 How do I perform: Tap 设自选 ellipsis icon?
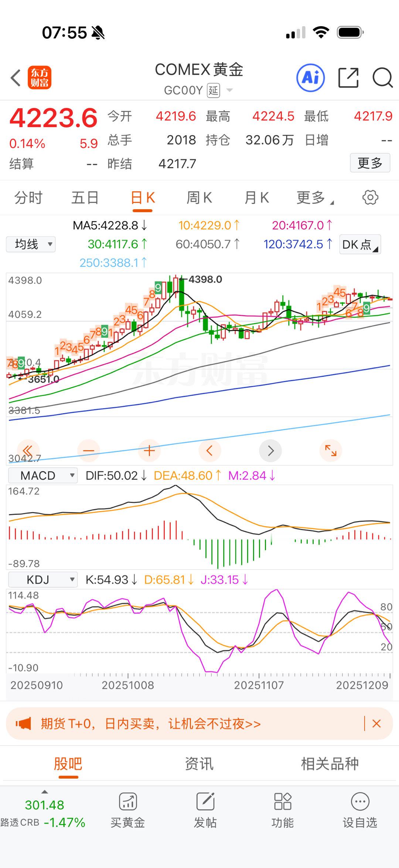tap(360, 811)
